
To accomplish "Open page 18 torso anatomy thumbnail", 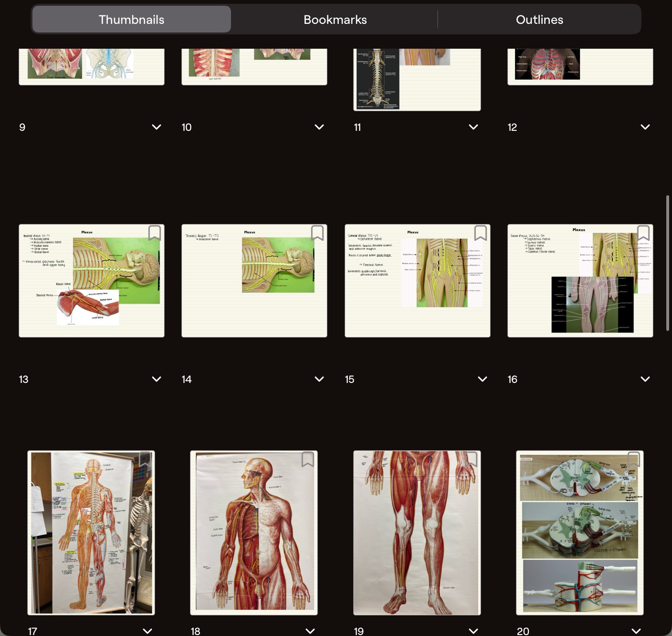I will pyautogui.click(x=254, y=533).
